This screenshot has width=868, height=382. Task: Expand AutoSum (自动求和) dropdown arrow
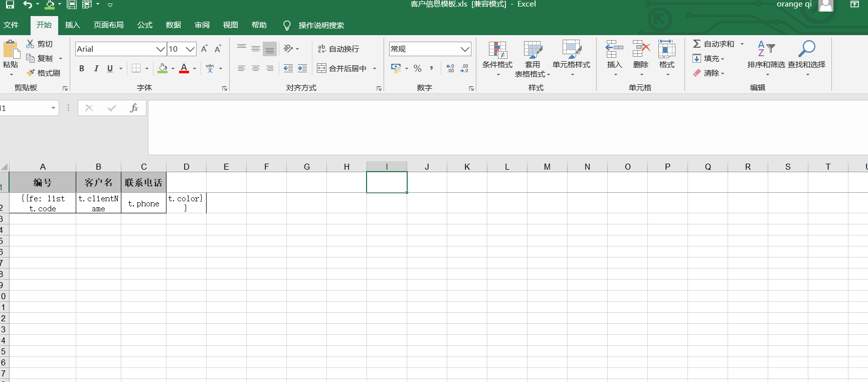click(x=742, y=44)
